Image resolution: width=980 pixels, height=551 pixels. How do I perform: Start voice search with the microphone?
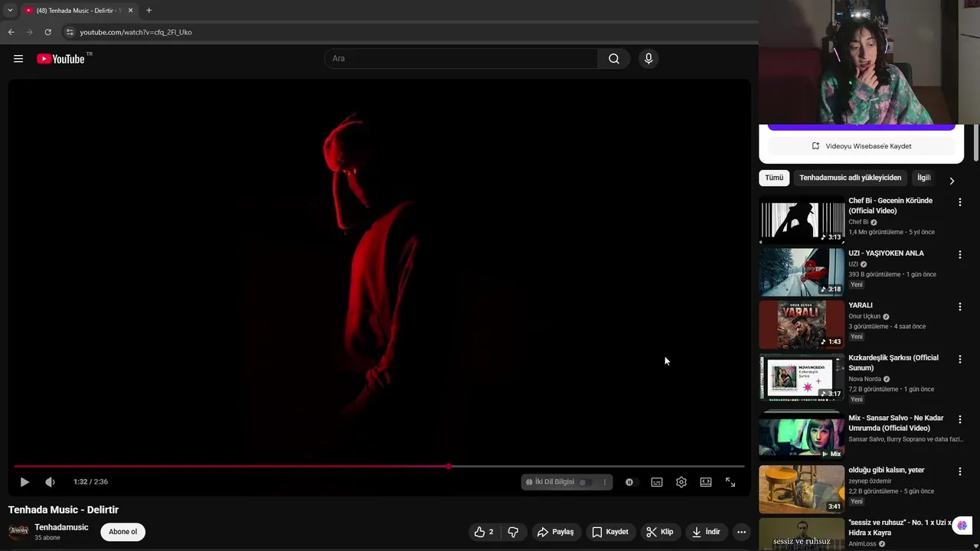[648, 59]
